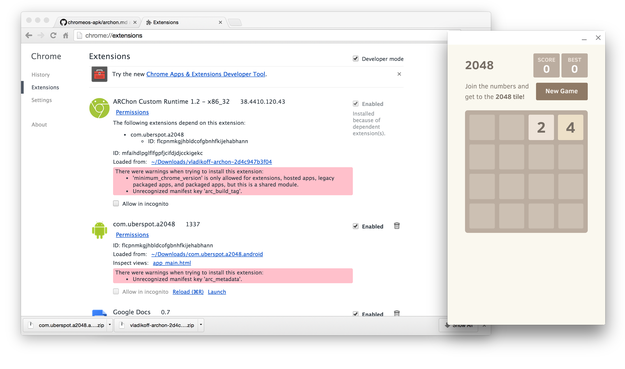Click the chrome://extensions address bar
625x369 pixels.
tap(259, 35)
